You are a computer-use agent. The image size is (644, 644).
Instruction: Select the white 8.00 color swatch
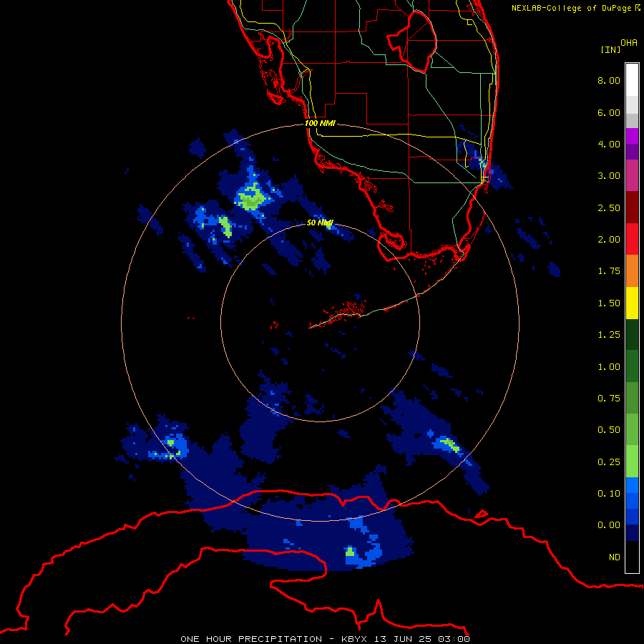tap(632, 80)
